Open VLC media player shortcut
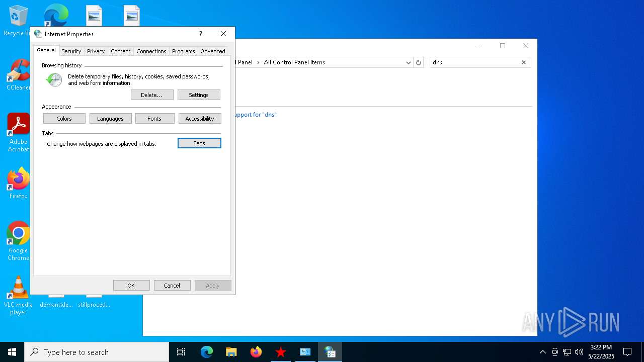644x362 pixels. click(x=18, y=296)
